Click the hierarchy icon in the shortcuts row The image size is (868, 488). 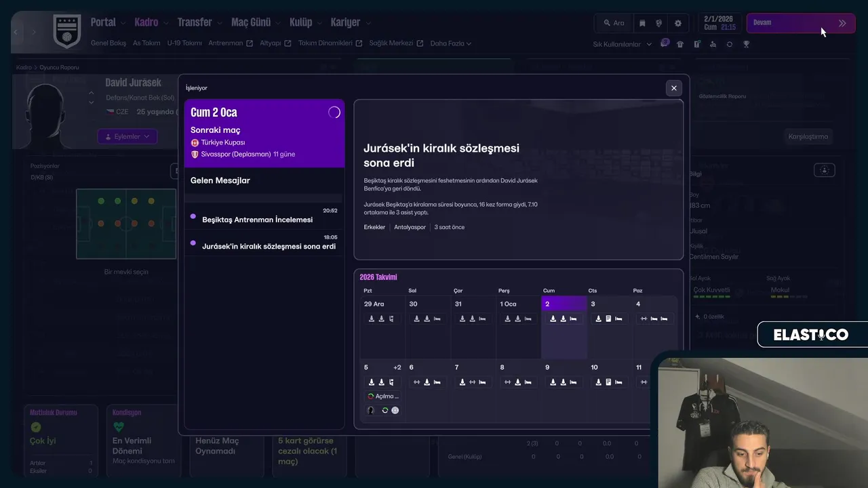[x=713, y=44]
